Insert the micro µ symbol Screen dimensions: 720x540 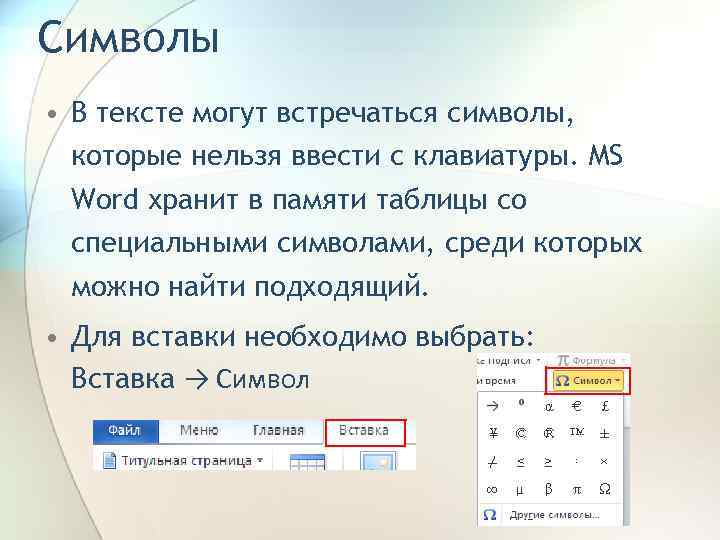[520, 490]
